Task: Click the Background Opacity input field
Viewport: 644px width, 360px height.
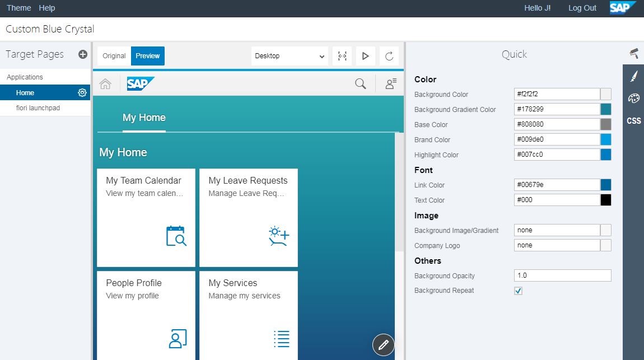Action: click(562, 275)
